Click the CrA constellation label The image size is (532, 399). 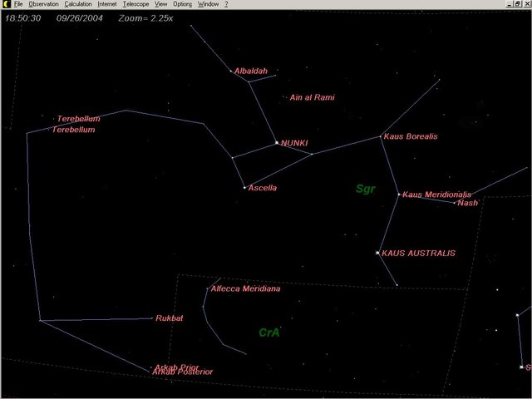(269, 332)
